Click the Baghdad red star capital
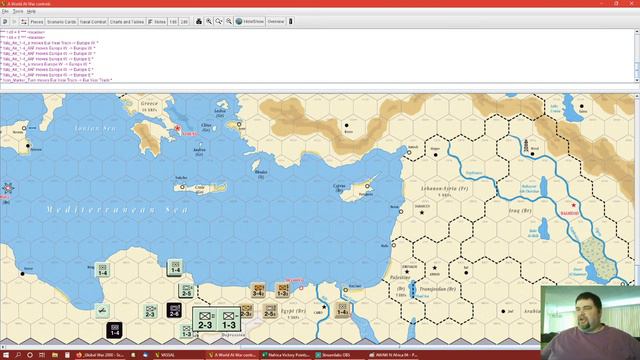Viewport: 640px width, 360px height. [x=573, y=205]
